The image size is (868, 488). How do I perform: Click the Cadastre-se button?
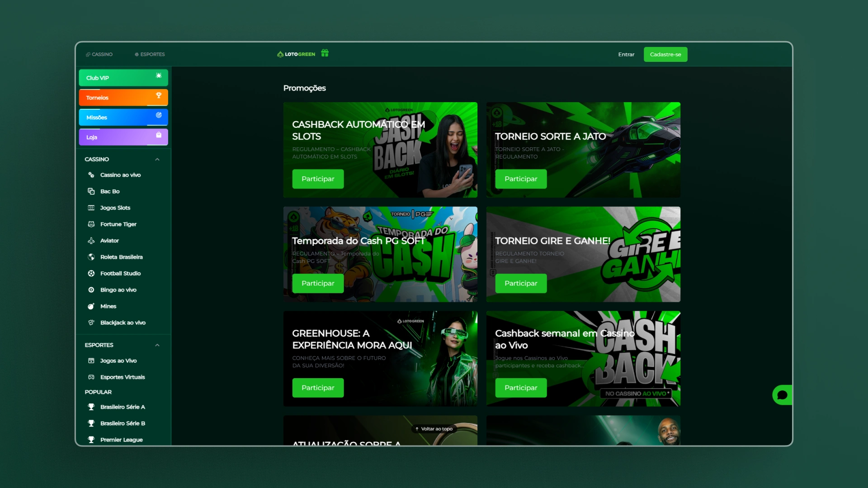click(665, 54)
